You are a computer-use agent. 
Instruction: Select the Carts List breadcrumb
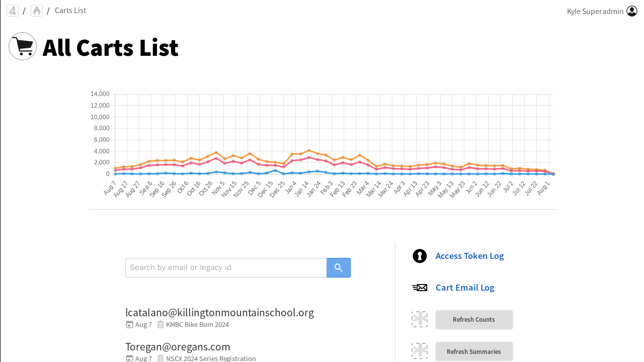pyautogui.click(x=70, y=11)
